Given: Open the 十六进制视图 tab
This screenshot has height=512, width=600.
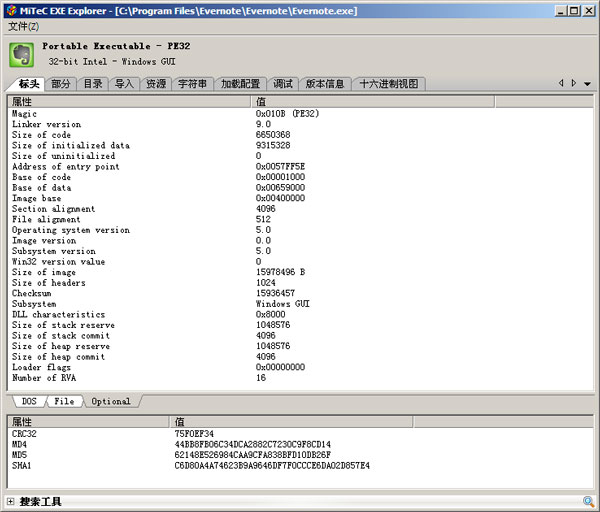Looking at the screenshot, I should click(388, 84).
